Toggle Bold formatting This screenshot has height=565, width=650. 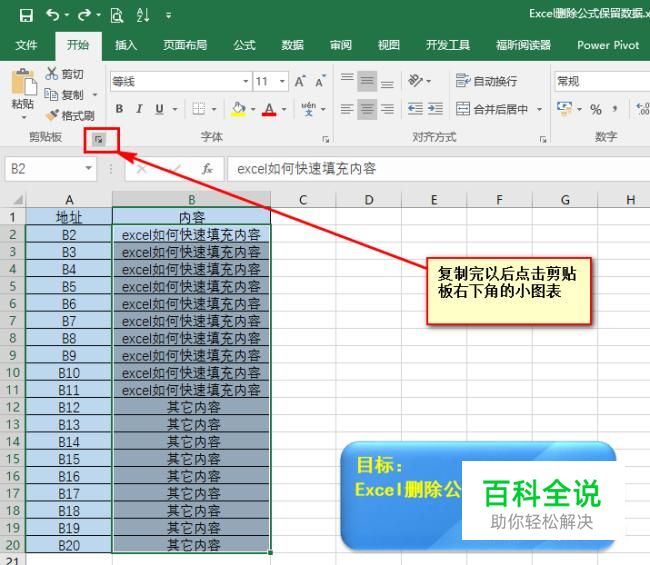click(119, 109)
